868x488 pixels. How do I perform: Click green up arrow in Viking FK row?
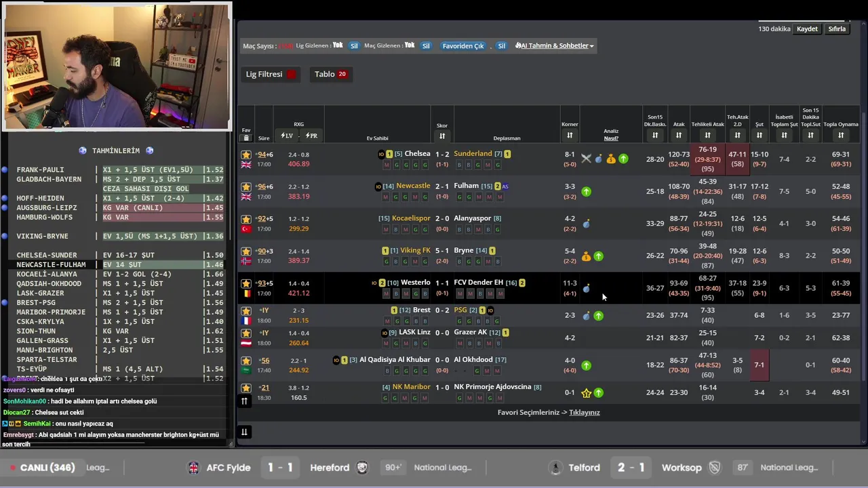598,256
